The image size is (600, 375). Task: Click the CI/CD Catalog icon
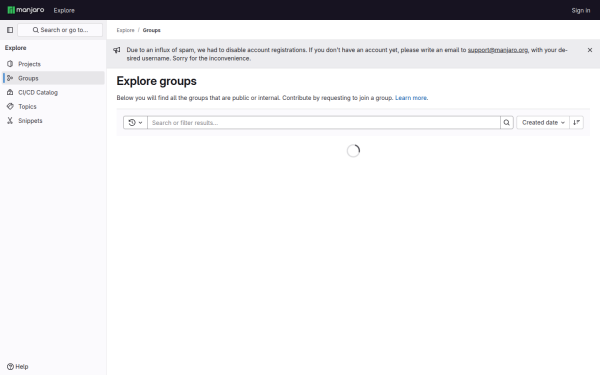pyautogui.click(x=10, y=92)
